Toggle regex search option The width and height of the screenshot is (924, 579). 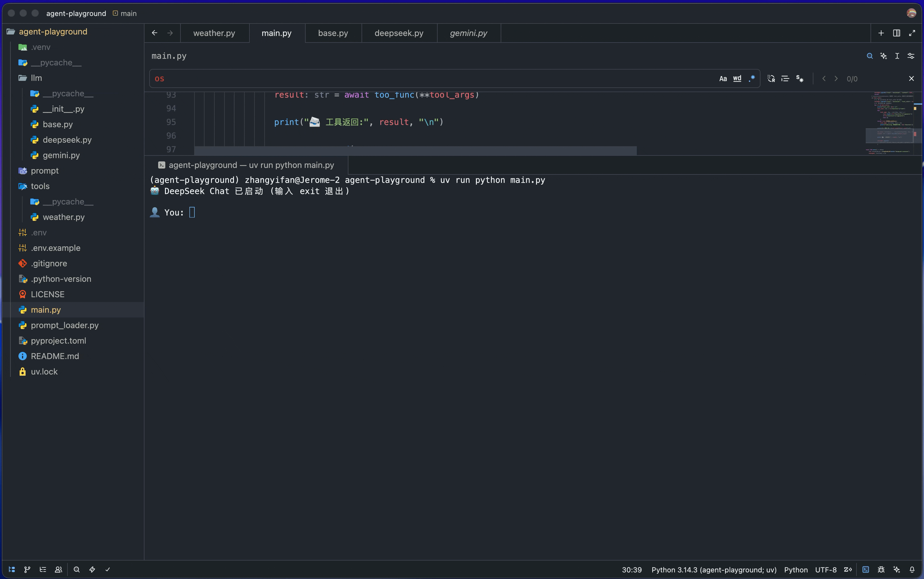tap(751, 78)
